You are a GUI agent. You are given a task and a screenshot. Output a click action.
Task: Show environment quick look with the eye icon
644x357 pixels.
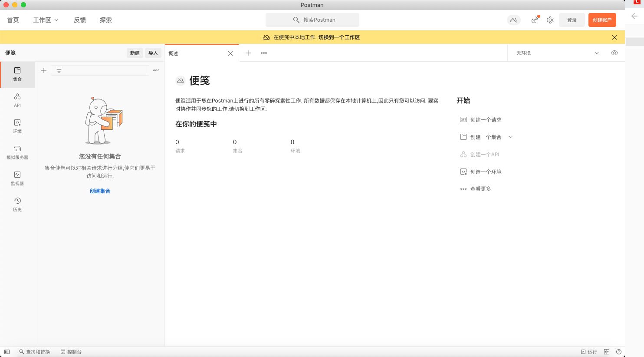tap(614, 53)
